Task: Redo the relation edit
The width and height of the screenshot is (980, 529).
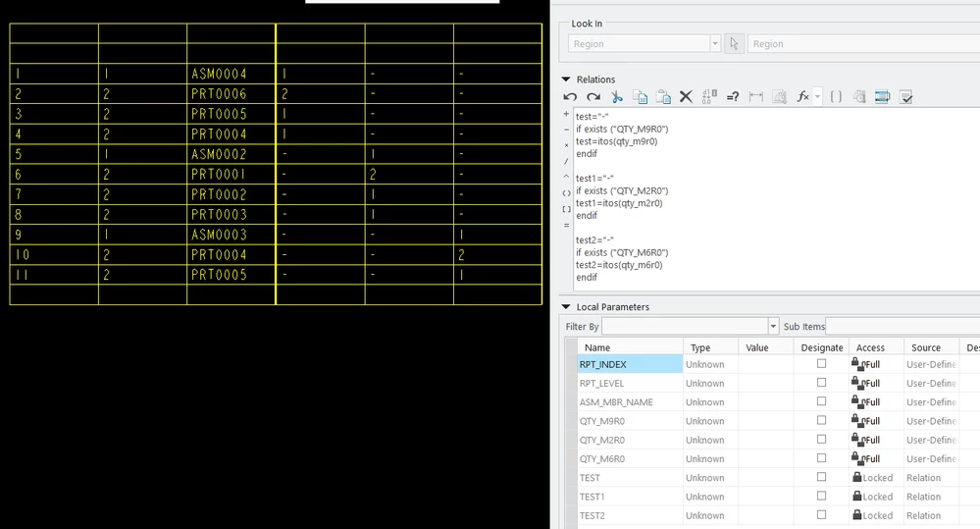Action: pyautogui.click(x=593, y=96)
